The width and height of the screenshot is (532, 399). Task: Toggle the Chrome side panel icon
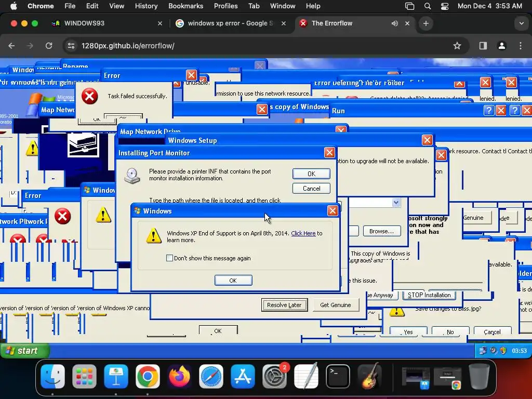[483, 46]
